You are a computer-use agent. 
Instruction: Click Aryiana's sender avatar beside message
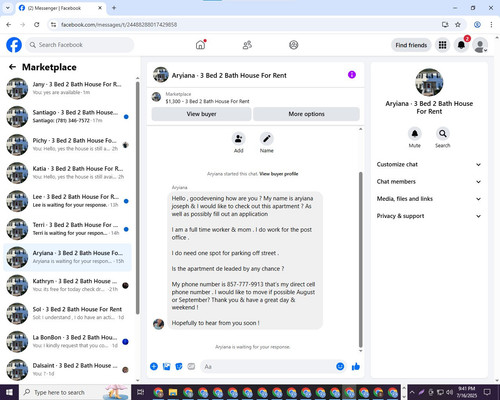[x=158, y=324]
